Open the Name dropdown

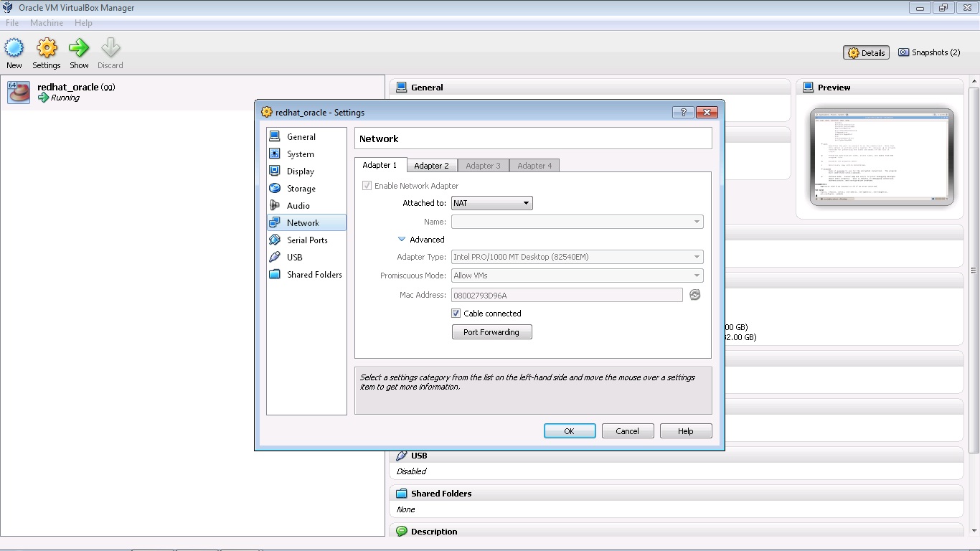pyautogui.click(x=577, y=222)
